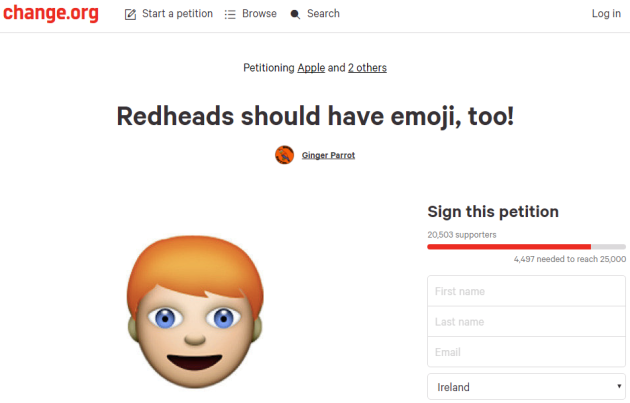Image resolution: width=630 pixels, height=403 pixels.
Task: Click the Log in link
Action: pos(606,14)
